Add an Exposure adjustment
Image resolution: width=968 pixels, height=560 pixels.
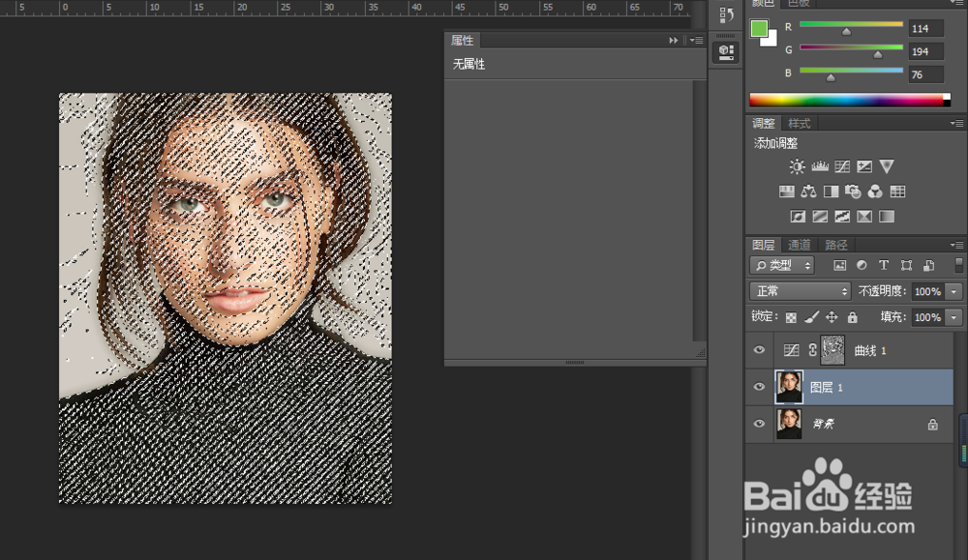pyautogui.click(x=864, y=166)
